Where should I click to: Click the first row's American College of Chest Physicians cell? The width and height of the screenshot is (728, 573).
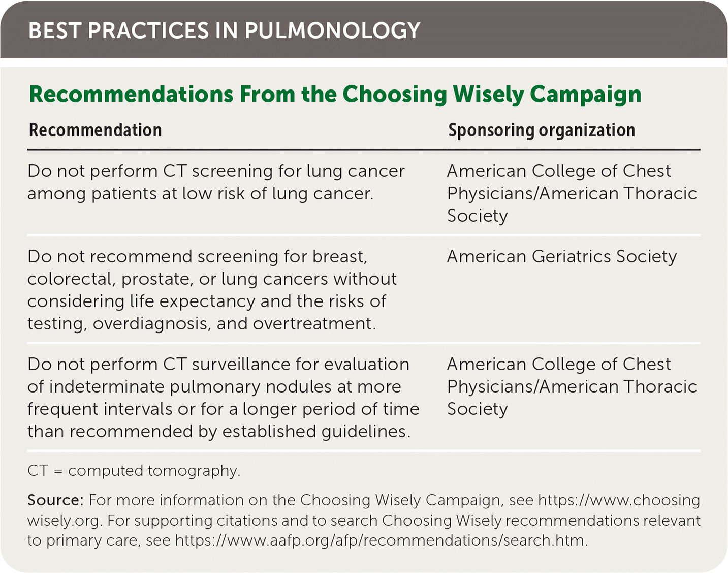572,193
